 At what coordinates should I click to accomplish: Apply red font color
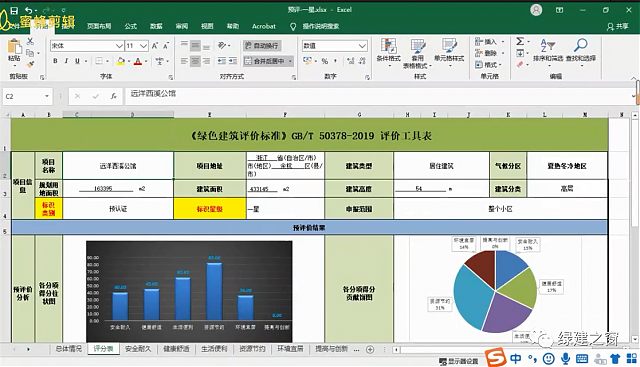point(138,61)
